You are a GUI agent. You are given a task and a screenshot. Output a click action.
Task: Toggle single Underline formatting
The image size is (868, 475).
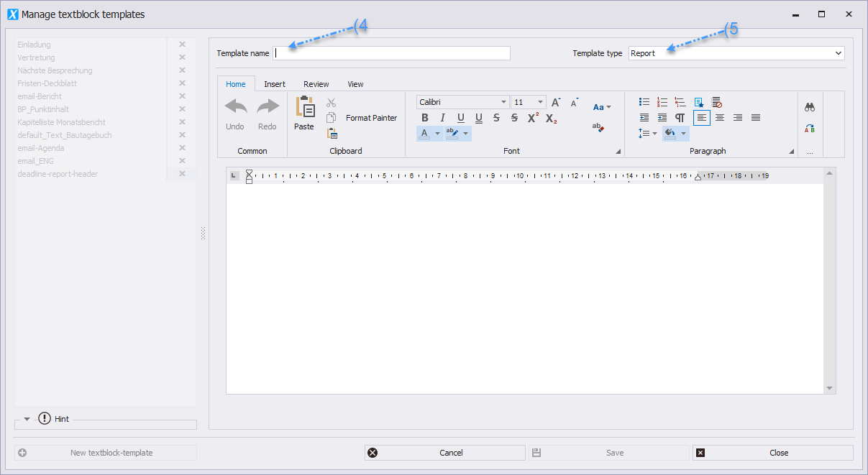pyautogui.click(x=461, y=118)
